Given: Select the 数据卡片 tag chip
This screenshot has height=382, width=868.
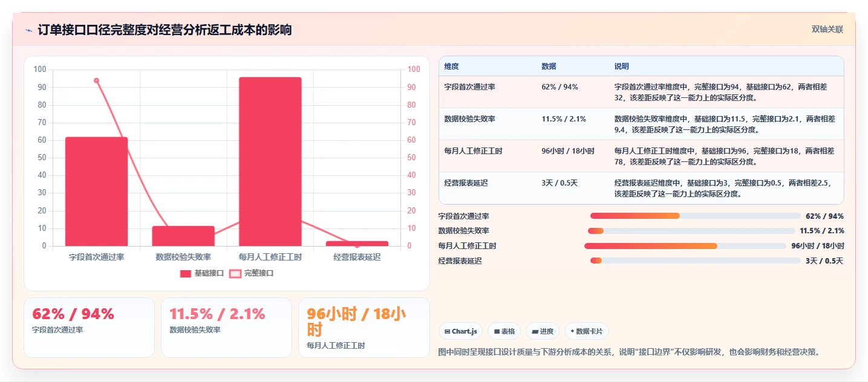Looking at the screenshot, I should click(x=587, y=331).
